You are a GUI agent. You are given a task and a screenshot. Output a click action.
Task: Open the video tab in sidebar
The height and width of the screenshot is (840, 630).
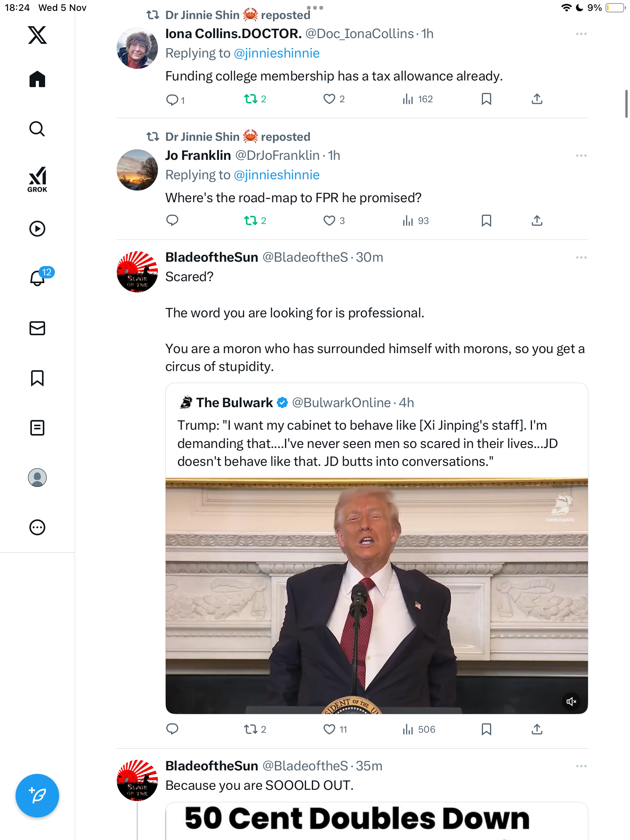(x=37, y=229)
